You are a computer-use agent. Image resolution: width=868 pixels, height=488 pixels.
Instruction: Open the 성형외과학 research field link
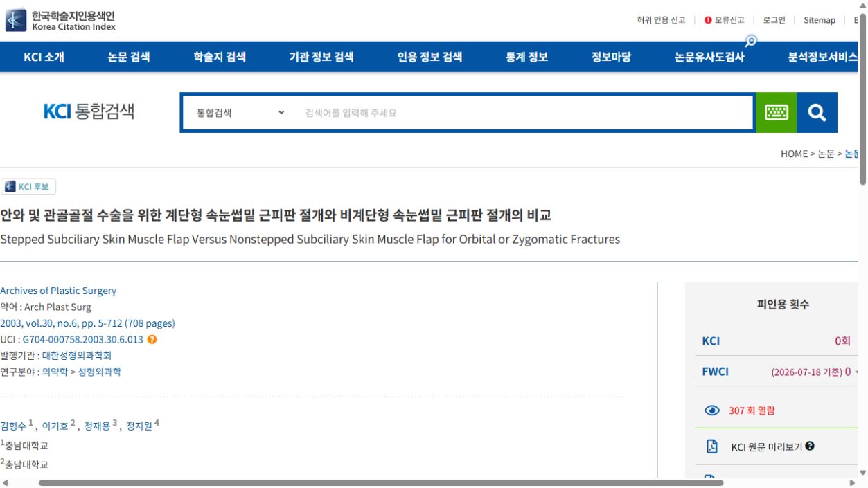click(x=99, y=372)
